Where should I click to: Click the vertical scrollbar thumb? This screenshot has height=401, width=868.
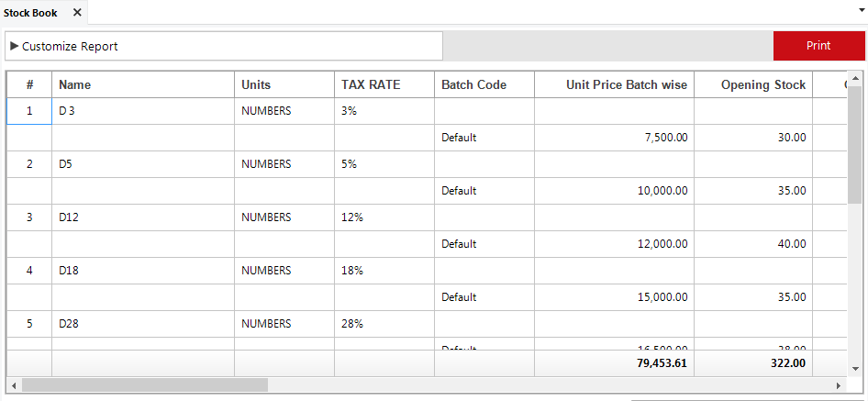coord(855,145)
